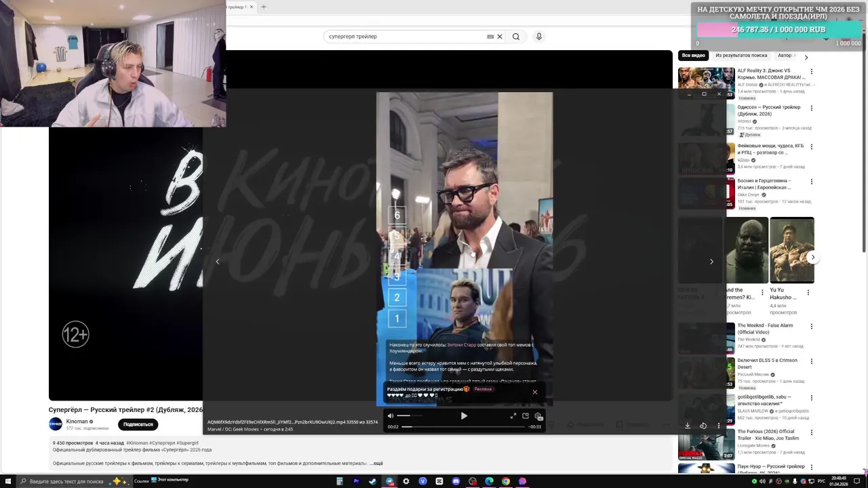Go to the next media item
Image resolution: width=868 pixels, height=488 pixels.
pos(711,261)
